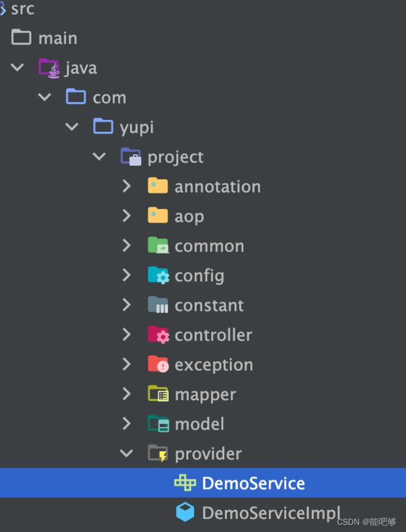Click the model folder icon
The width and height of the screenshot is (406, 532).
(x=158, y=423)
